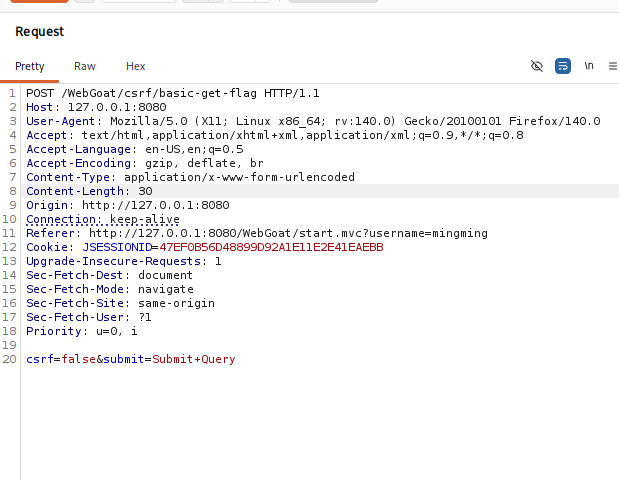Click the Accept header value text/html

(113, 135)
